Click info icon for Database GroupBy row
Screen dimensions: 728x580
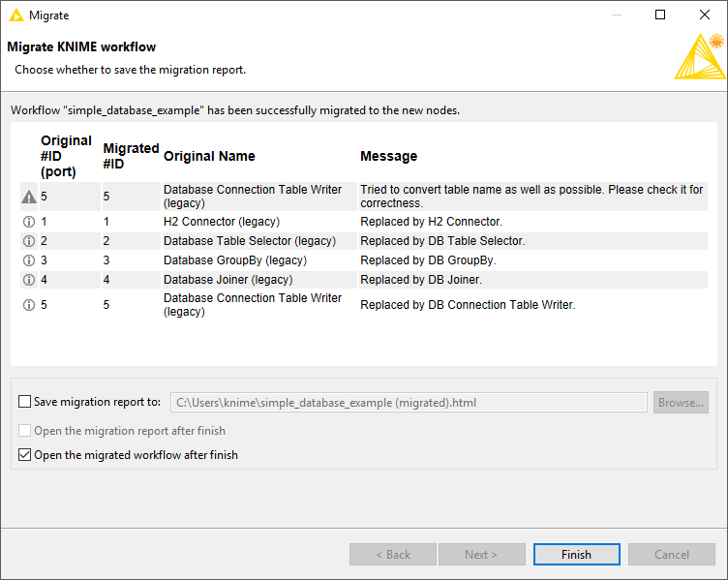point(29,260)
